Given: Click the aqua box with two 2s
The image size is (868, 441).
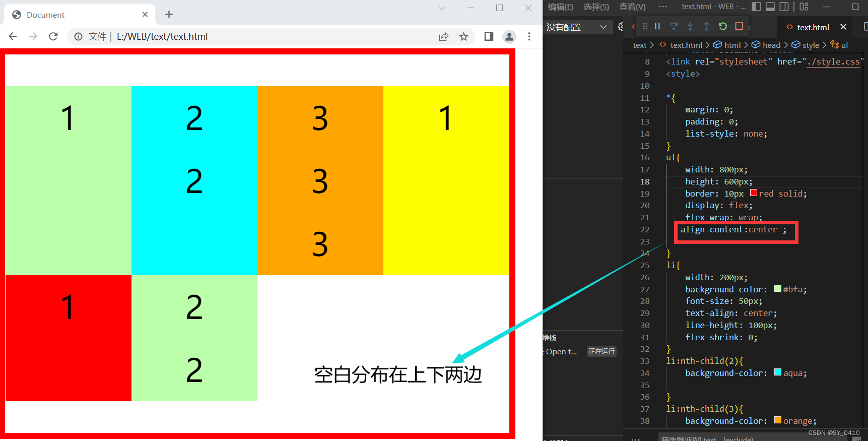Looking at the screenshot, I should 194,180.
